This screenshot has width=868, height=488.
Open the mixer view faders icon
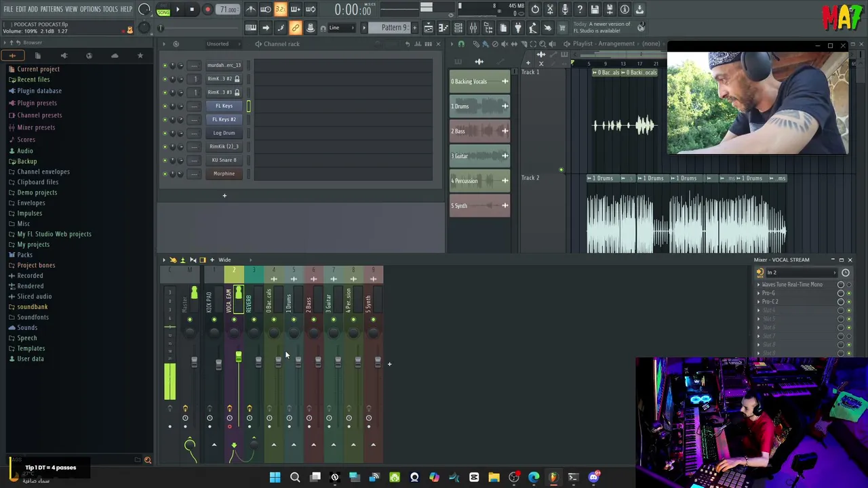click(x=473, y=28)
